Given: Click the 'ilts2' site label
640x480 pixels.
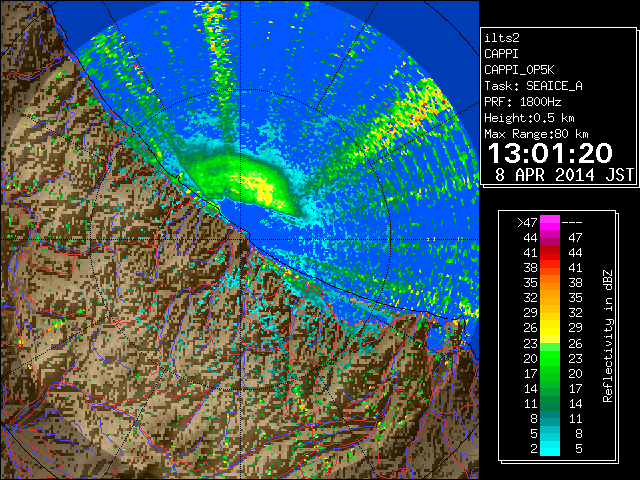Looking at the screenshot, I should (x=502, y=38).
